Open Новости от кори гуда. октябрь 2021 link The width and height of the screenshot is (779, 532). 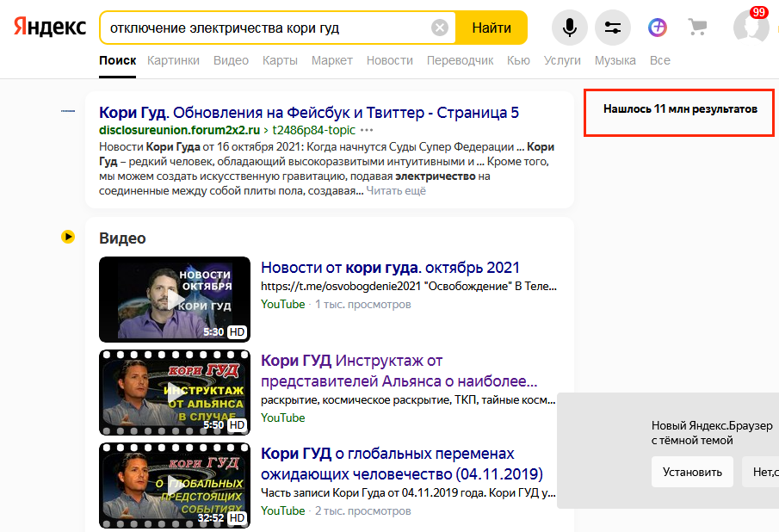[390, 268]
